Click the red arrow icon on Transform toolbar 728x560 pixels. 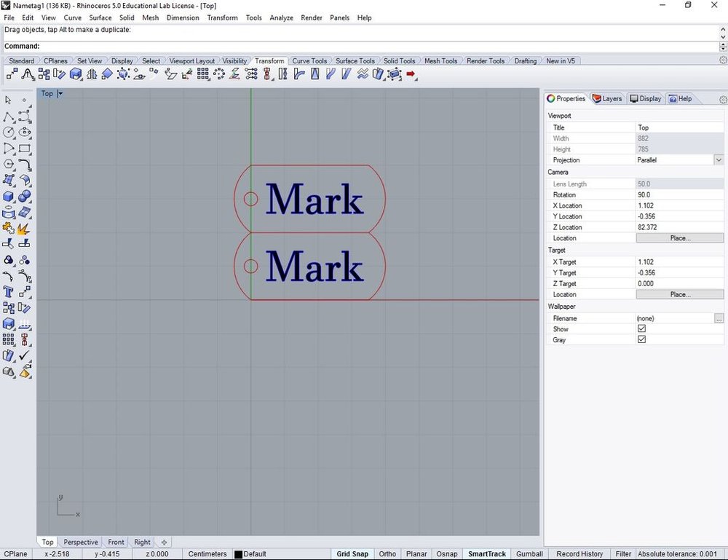(x=411, y=74)
